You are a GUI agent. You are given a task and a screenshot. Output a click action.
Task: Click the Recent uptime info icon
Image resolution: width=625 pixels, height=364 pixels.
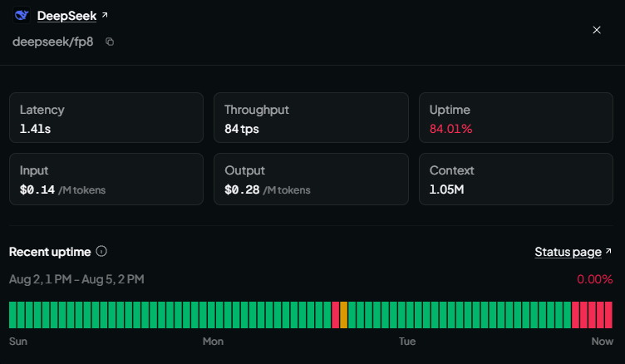(101, 252)
